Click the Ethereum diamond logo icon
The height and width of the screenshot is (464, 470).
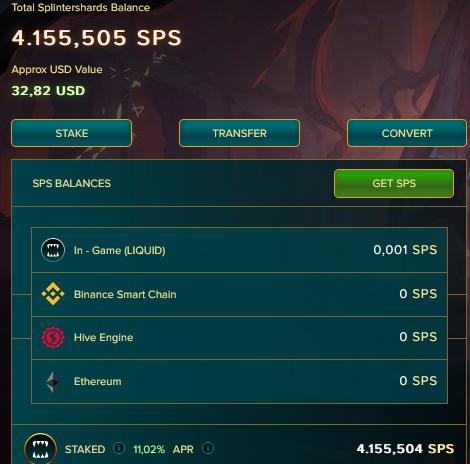click(53, 382)
